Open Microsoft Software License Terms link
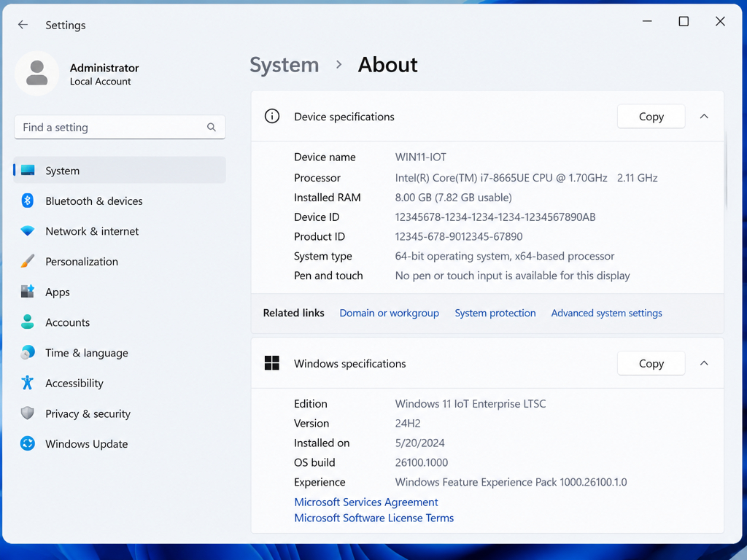Image resolution: width=747 pixels, height=560 pixels. [x=374, y=518]
